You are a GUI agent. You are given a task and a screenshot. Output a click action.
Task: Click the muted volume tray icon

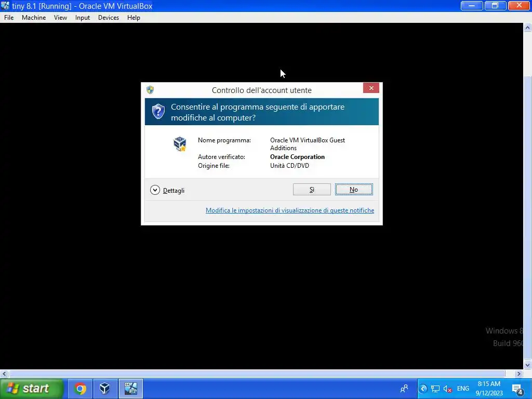(447, 389)
